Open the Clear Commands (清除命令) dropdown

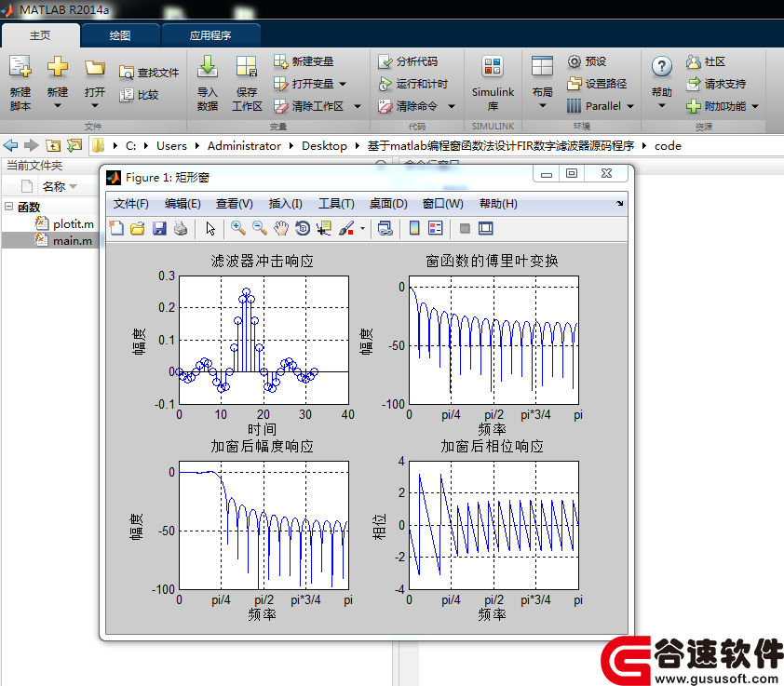pyautogui.click(x=452, y=106)
